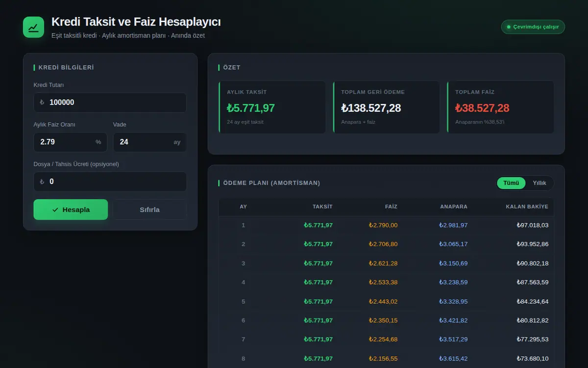
Task: Select the principal value ₺3.150,69
Action: click(x=453, y=263)
